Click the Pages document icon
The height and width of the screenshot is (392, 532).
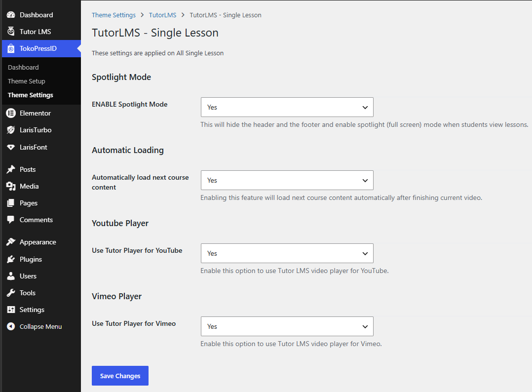pos(11,203)
